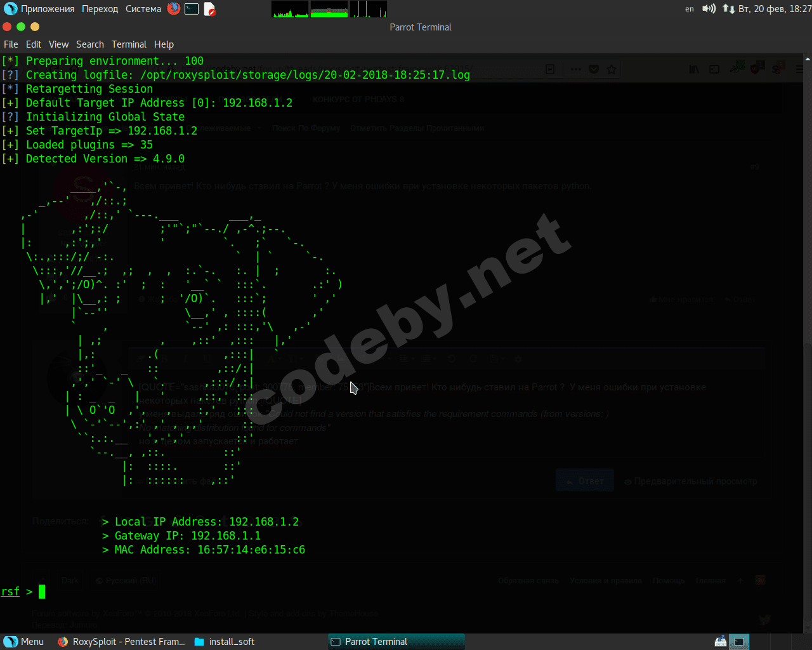
Task: Open the Terminal menu
Action: click(129, 44)
